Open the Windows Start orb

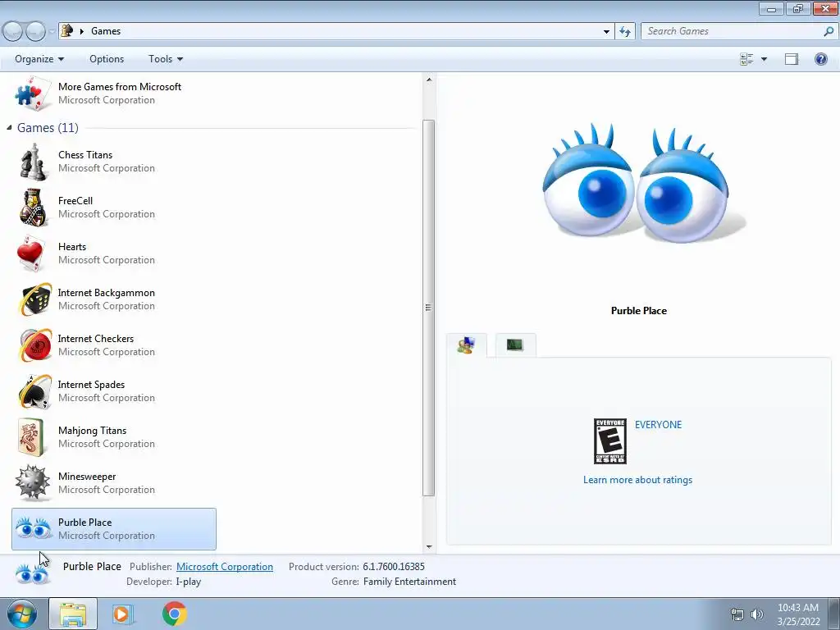click(22, 614)
